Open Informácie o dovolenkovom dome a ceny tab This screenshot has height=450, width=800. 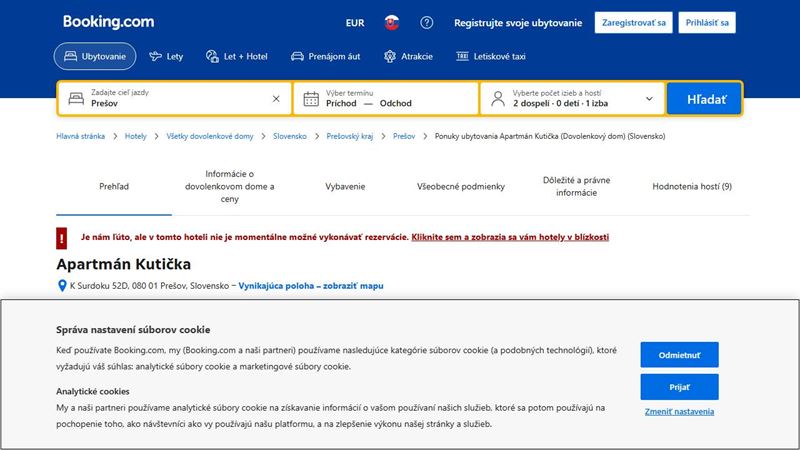(230, 186)
